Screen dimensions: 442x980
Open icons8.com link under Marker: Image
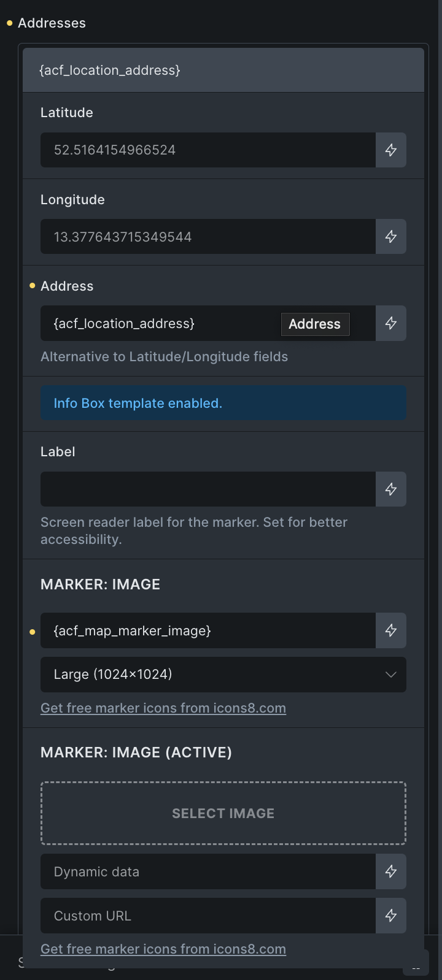(x=163, y=708)
